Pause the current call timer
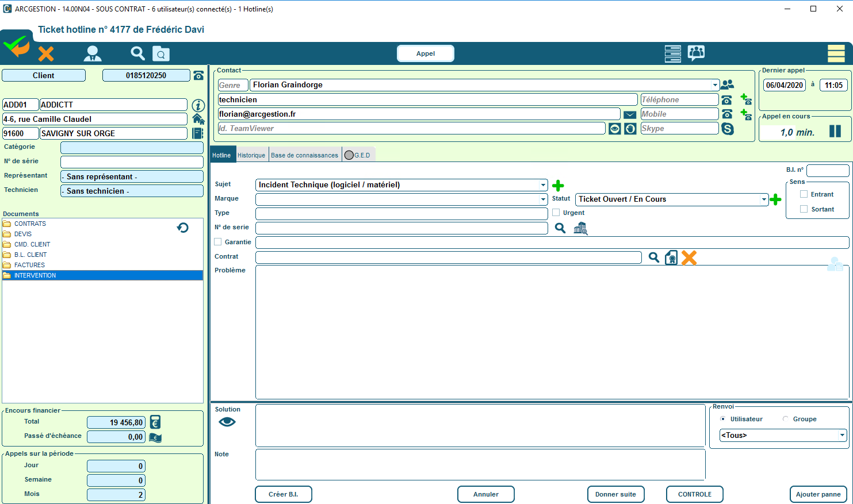 pyautogui.click(x=835, y=132)
